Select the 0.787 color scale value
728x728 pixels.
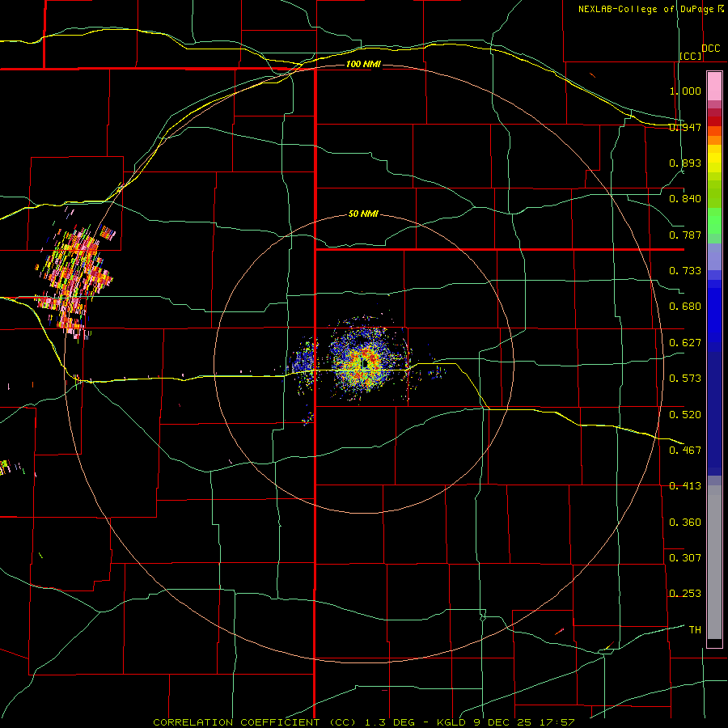point(685,235)
